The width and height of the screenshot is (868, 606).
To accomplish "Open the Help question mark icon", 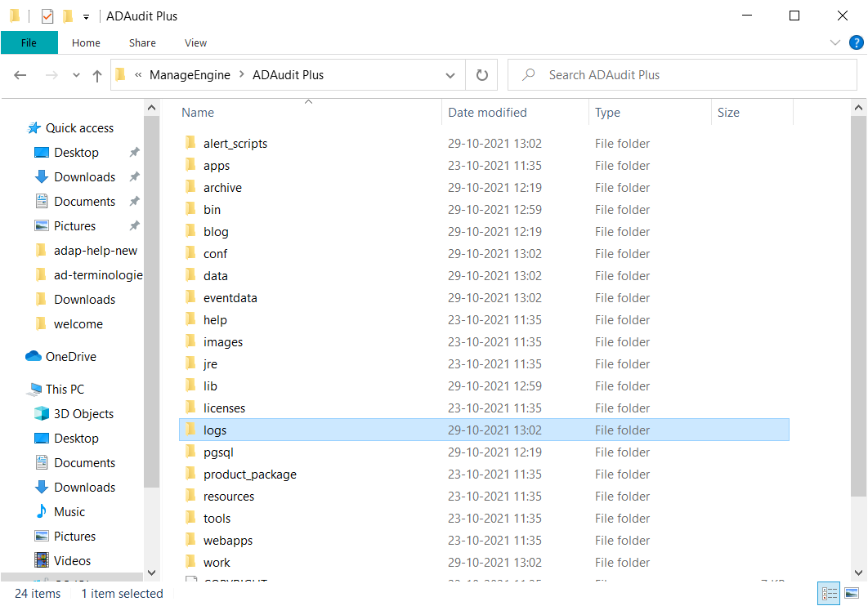I will pos(856,42).
